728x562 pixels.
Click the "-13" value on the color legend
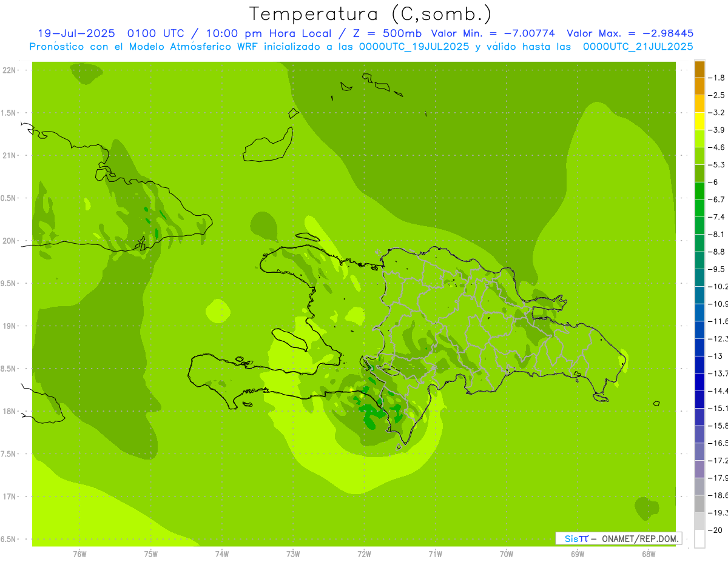pos(715,356)
